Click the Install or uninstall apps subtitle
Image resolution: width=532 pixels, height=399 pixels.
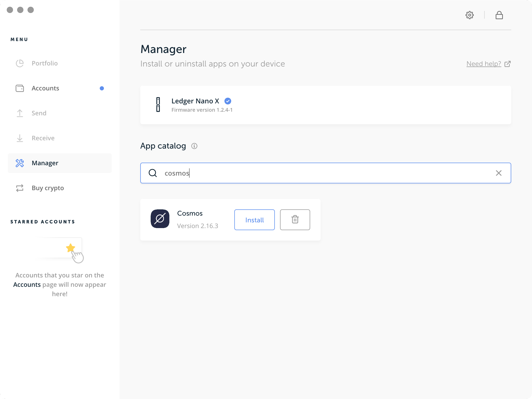[x=213, y=64]
